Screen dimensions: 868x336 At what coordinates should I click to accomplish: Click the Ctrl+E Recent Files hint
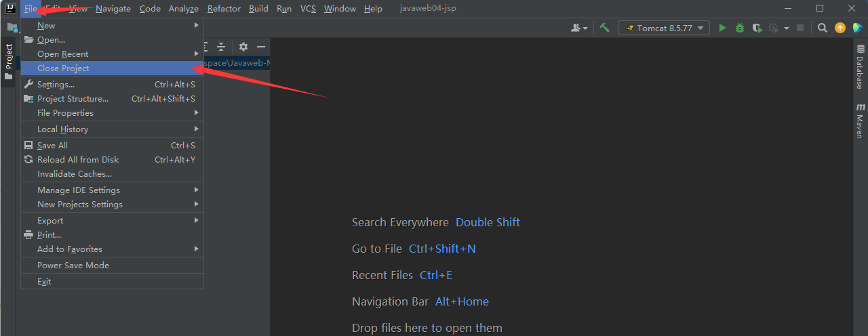pyautogui.click(x=436, y=275)
